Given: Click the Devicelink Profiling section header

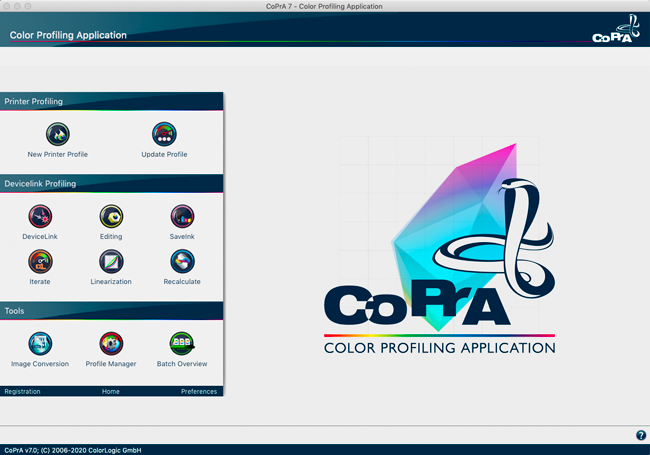Looking at the screenshot, I should click(x=112, y=184).
